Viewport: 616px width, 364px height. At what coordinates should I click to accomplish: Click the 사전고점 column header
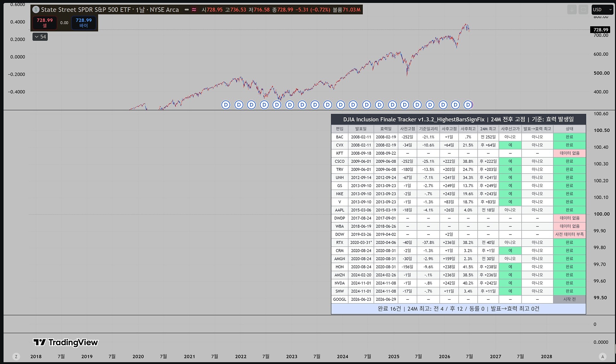click(x=407, y=129)
